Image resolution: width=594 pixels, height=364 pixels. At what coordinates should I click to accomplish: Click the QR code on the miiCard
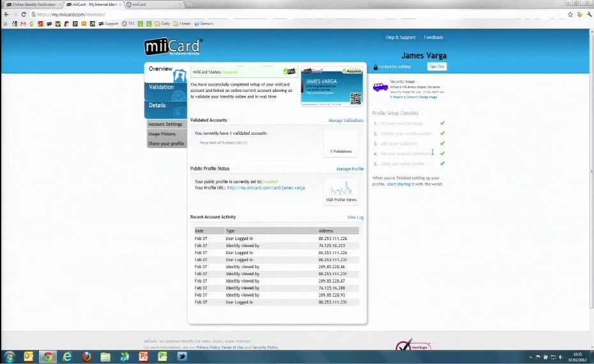tap(355, 98)
